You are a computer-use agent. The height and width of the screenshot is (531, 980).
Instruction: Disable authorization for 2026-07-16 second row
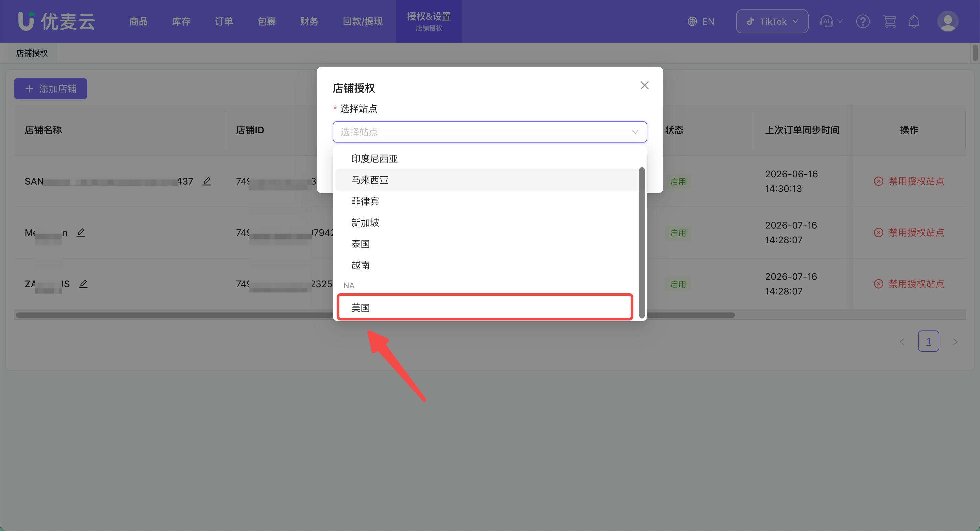click(x=909, y=233)
